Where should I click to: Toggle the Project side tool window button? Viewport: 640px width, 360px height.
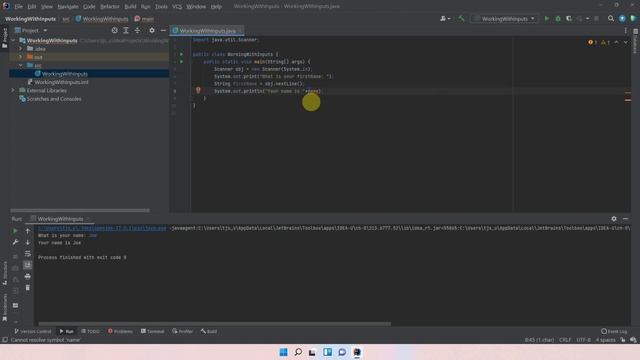pyautogui.click(x=4, y=39)
